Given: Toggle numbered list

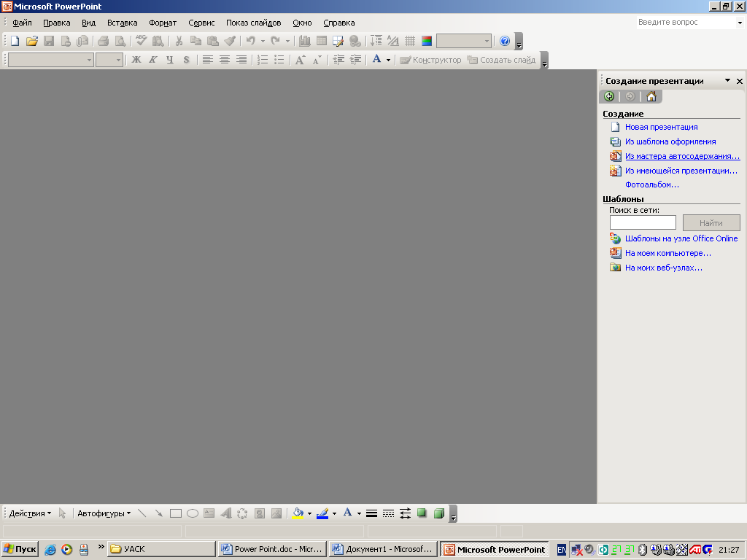Looking at the screenshot, I should (263, 60).
